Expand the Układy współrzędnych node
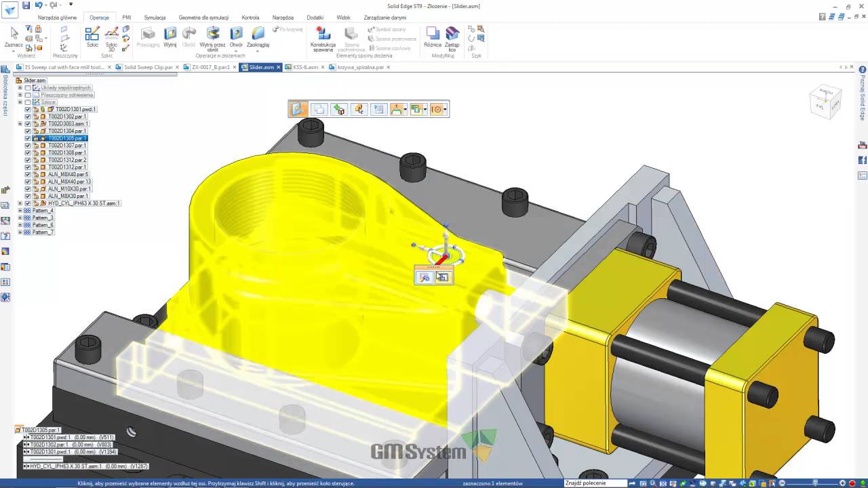The width and height of the screenshot is (868, 488). pos(20,87)
